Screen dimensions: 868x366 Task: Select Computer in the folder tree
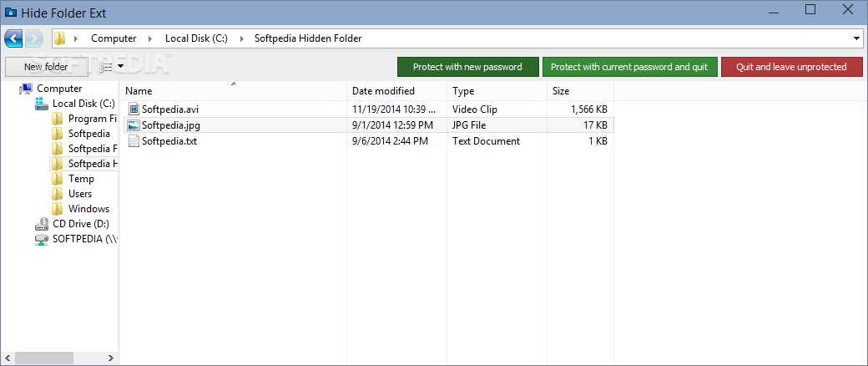[x=59, y=89]
